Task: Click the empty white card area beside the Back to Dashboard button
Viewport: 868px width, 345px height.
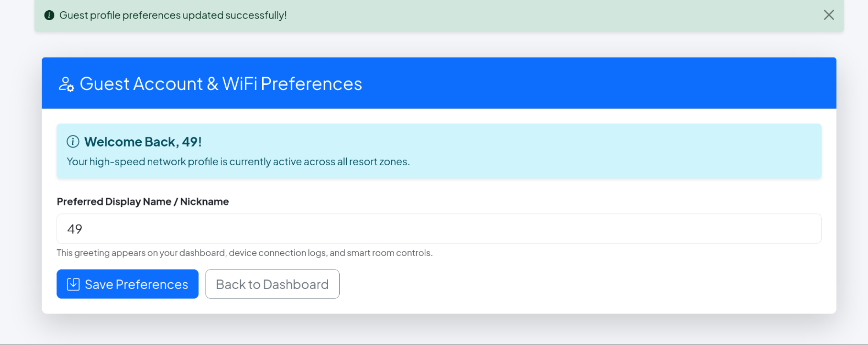Action: pyautogui.click(x=584, y=284)
